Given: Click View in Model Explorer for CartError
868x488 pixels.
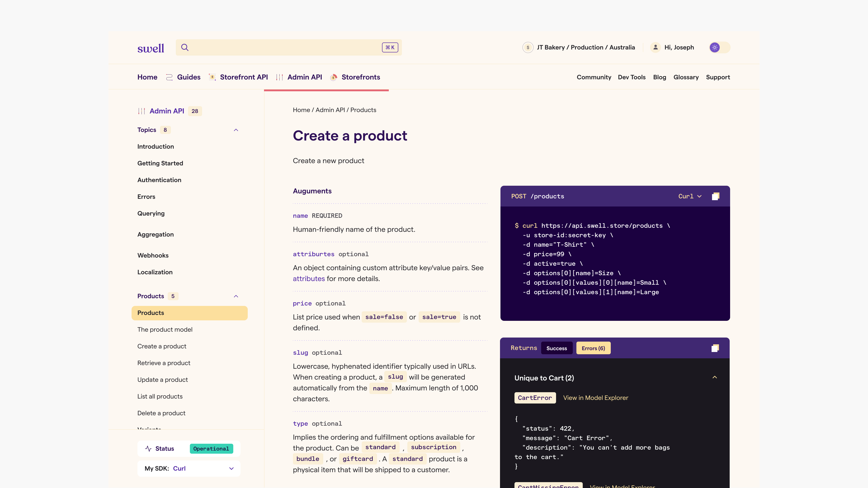Looking at the screenshot, I should (595, 398).
